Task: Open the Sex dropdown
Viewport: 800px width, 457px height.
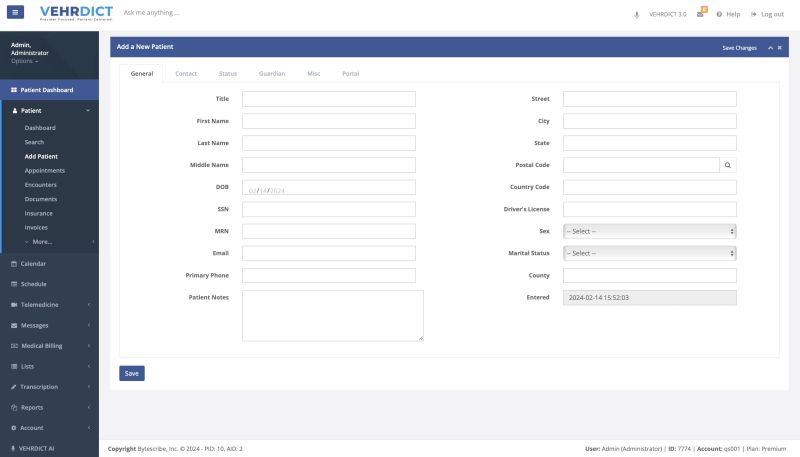Action: (649, 231)
